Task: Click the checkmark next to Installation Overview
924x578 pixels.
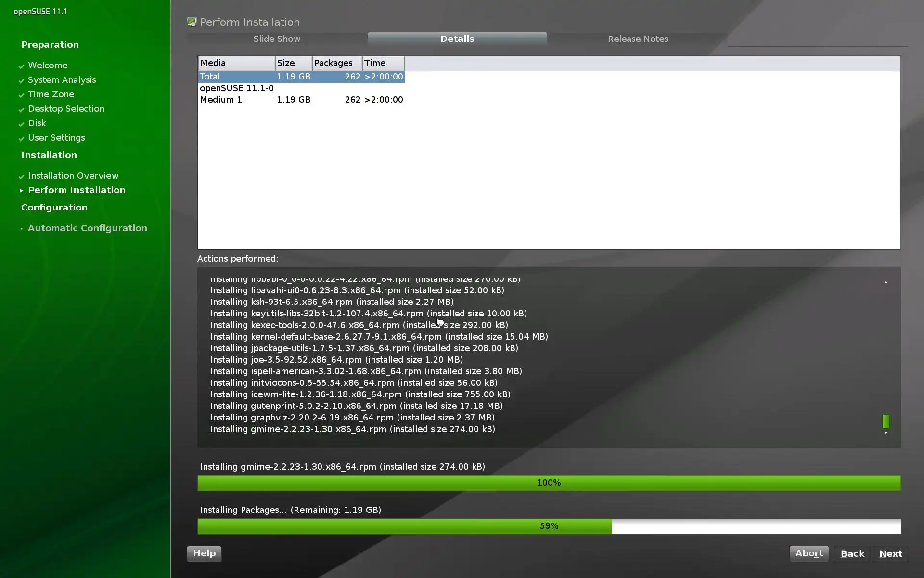Action: (x=21, y=176)
